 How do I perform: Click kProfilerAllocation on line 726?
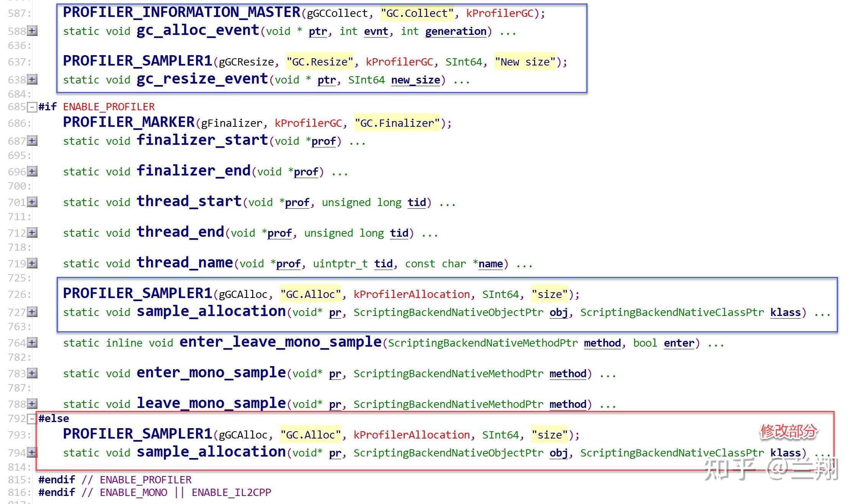pos(411,294)
